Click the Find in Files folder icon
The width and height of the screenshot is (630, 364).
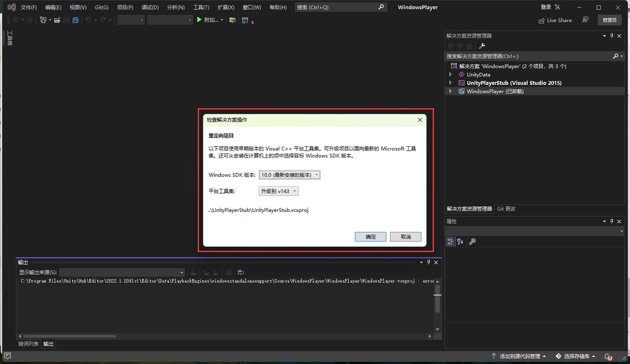pos(232,20)
